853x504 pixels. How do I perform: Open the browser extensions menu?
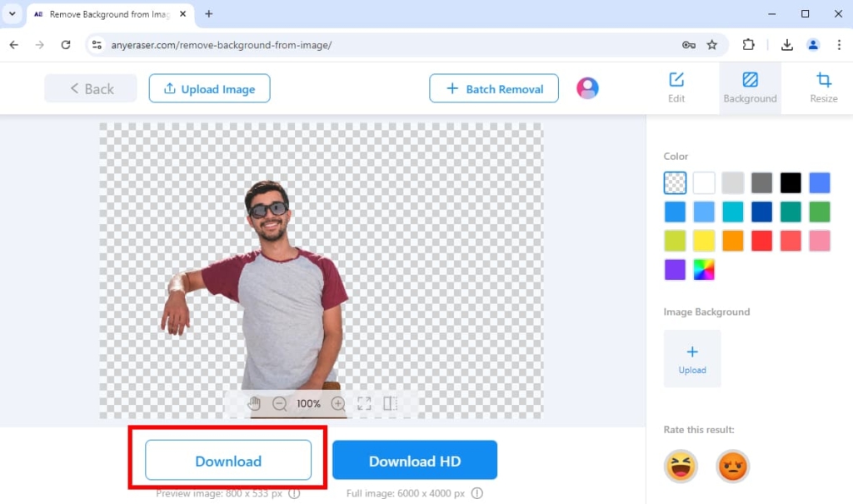click(748, 45)
